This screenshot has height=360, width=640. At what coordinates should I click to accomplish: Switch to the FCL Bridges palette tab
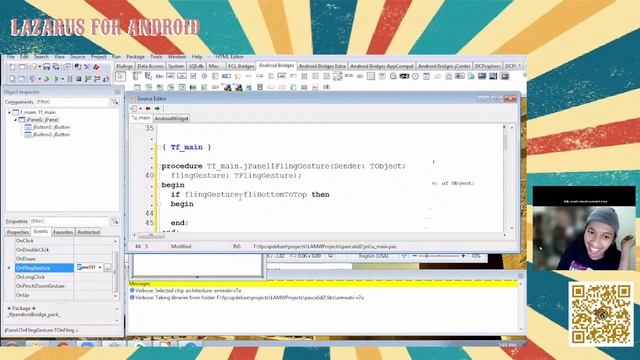point(241,66)
